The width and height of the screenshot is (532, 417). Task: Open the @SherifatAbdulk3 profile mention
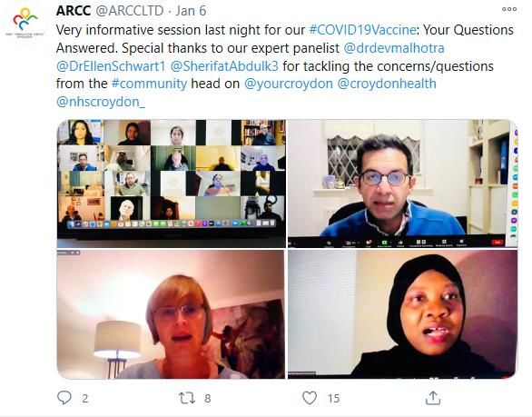224,66
